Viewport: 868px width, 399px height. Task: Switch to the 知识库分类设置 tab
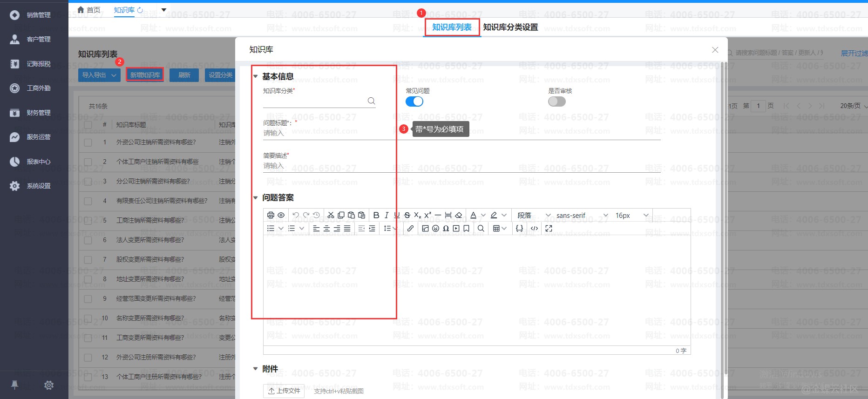click(510, 27)
